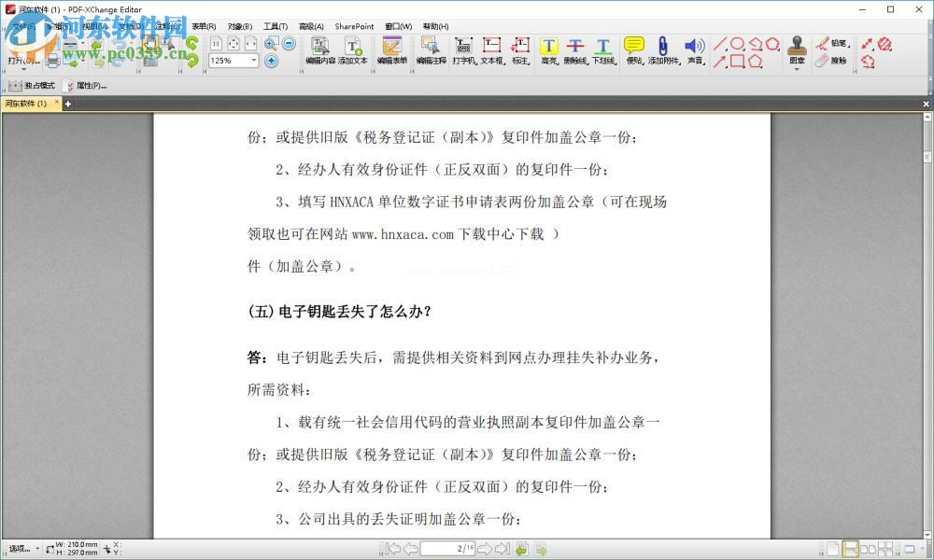934x560 pixels.
Task: Activate the Strikeout (删除线) tool
Action: click(x=575, y=50)
